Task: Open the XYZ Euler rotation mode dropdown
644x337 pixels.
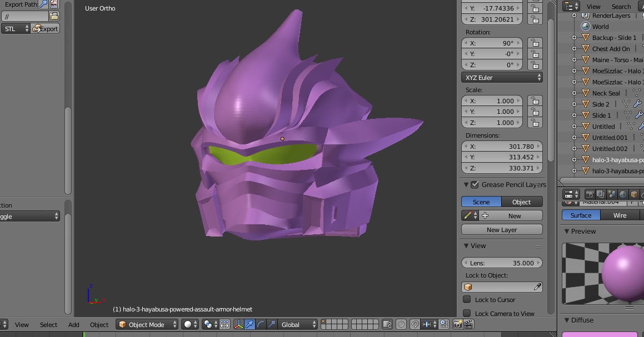Action: click(x=502, y=78)
